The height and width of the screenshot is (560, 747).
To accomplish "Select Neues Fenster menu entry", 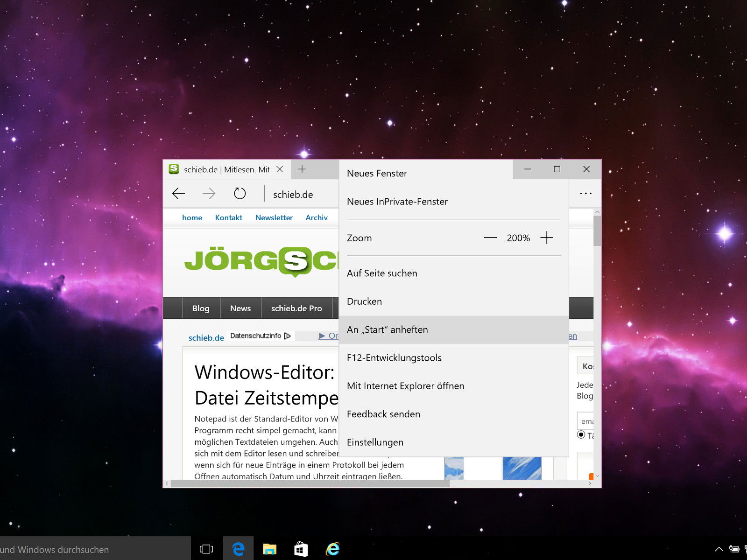I will [x=454, y=173].
